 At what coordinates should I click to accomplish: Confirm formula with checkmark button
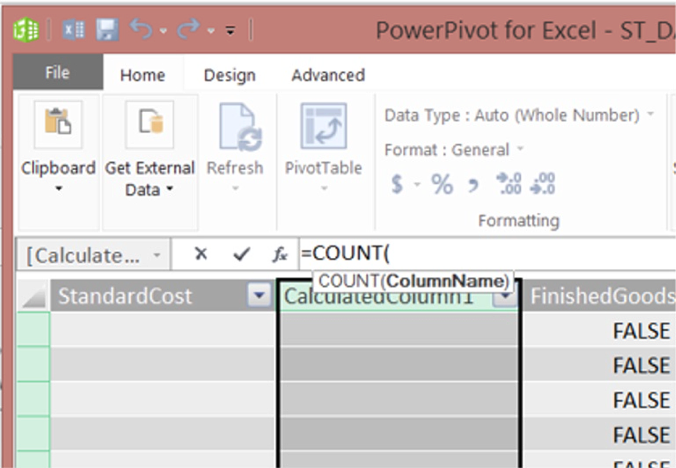coord(241,254)
